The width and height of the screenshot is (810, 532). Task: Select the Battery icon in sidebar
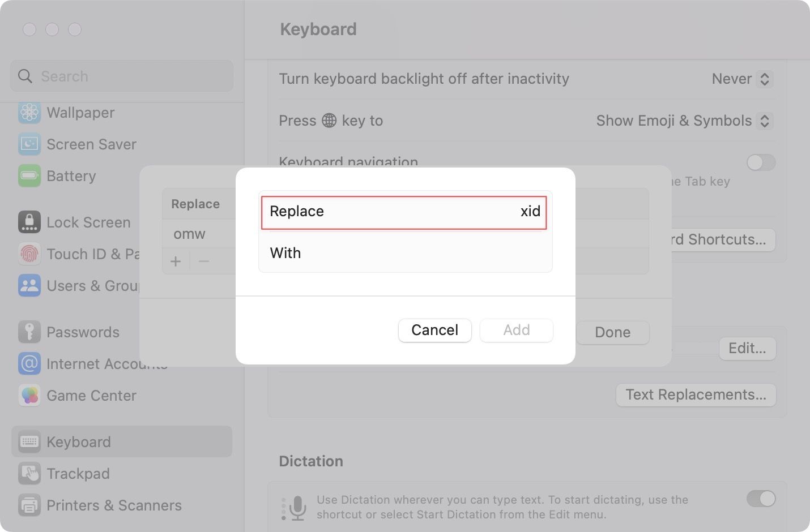(29, 176)
